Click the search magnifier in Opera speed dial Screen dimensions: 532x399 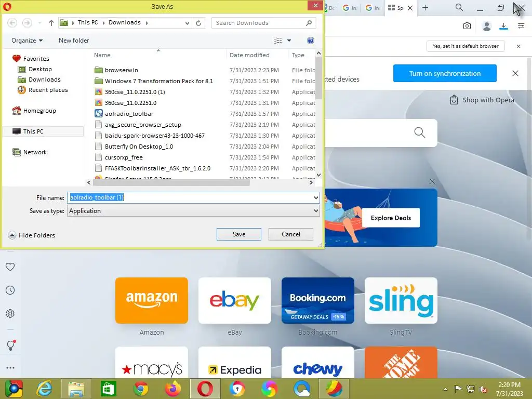click(x=420, y=132)
